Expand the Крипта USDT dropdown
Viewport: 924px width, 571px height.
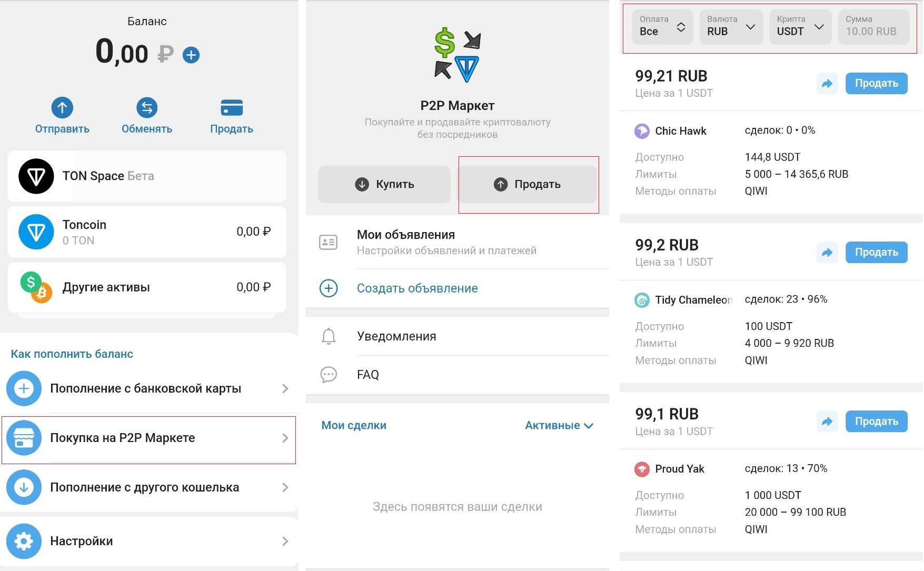click(800, 27)
